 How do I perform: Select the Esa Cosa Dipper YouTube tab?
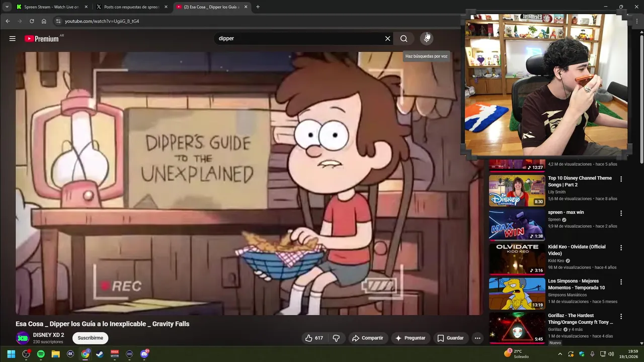pos(211,7)
